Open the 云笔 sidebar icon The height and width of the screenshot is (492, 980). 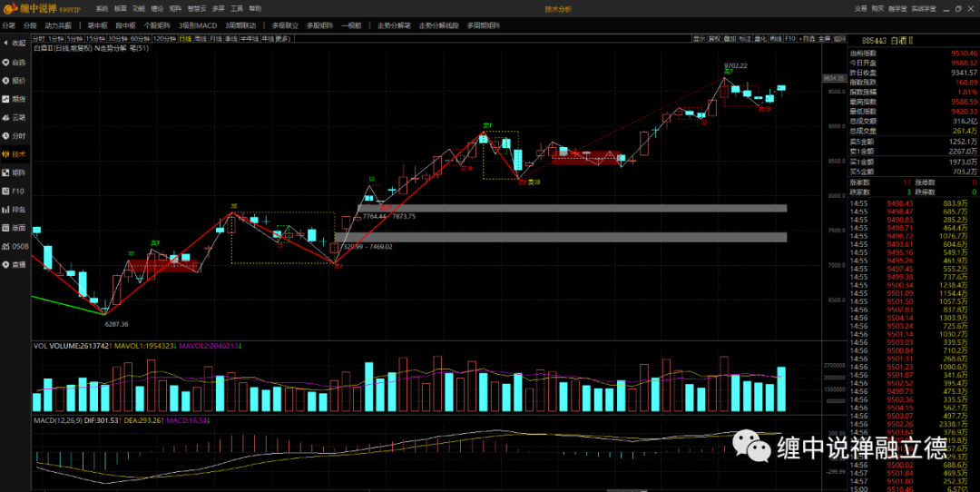click(x=15, y=117)
